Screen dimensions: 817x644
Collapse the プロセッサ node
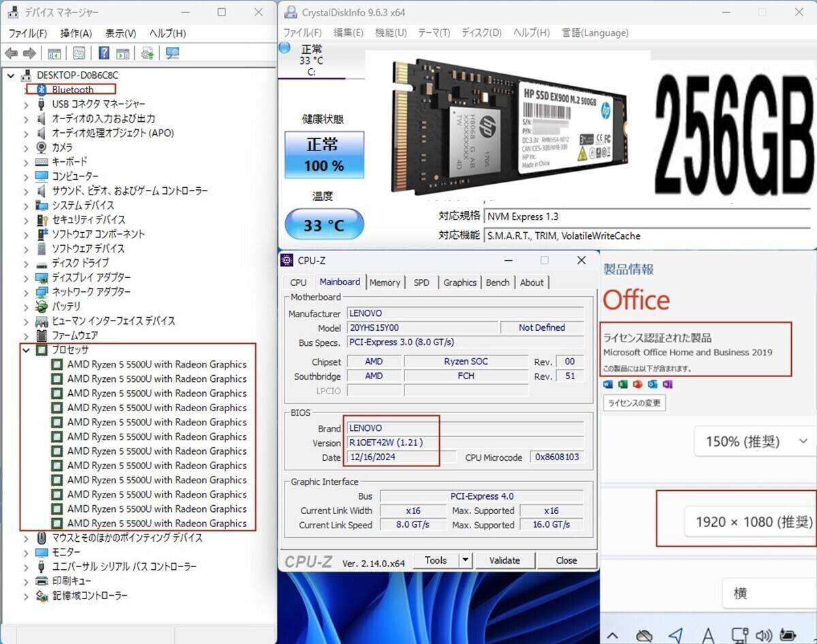(x=26, y=350)
